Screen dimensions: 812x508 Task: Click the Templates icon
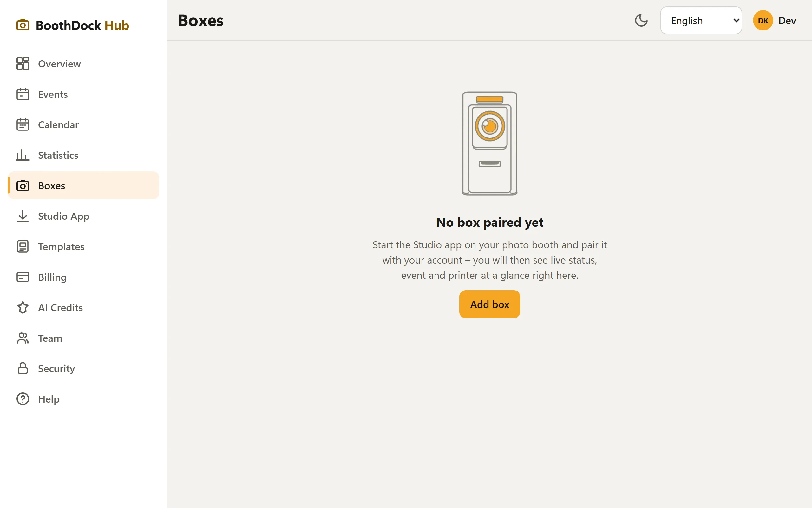23,247
